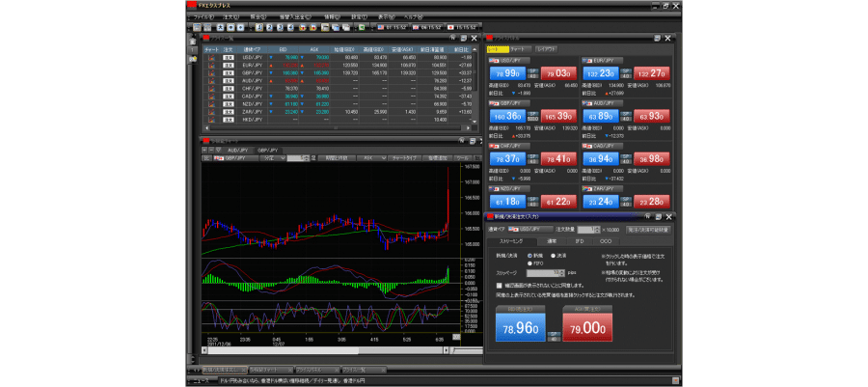Click the price list vertical scrollbar
Viewport: 868px width, 387px height.
pyautogui.click(x=475, y=85)
